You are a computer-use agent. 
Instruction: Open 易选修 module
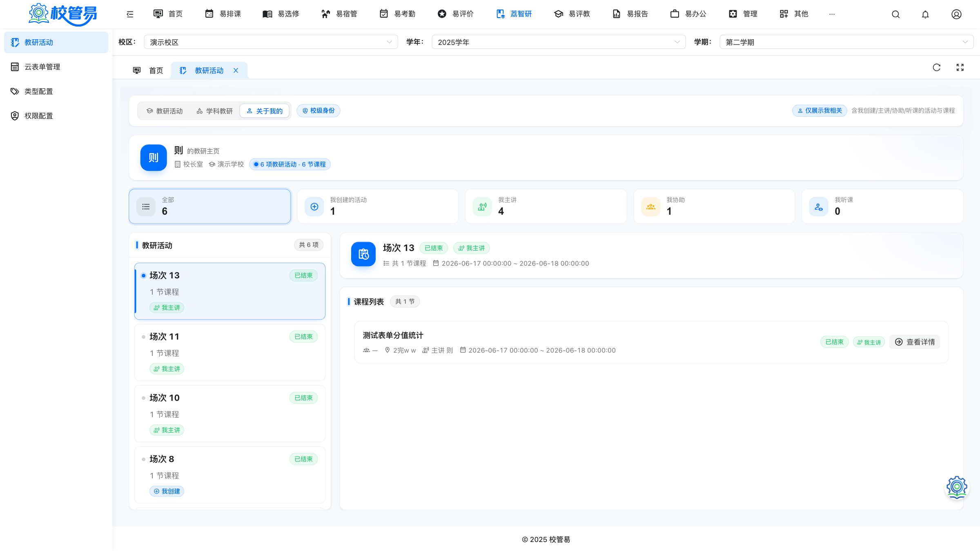[x=281, y=14]
